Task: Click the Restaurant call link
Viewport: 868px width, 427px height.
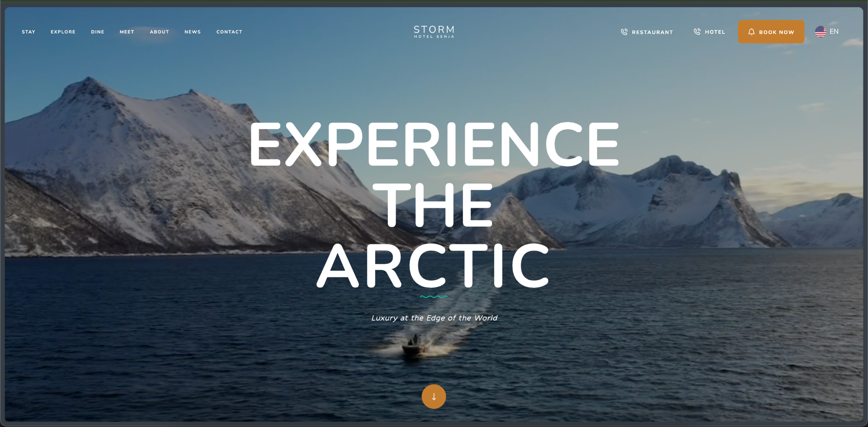Action: pyautogui.click(x=647, y=32)
